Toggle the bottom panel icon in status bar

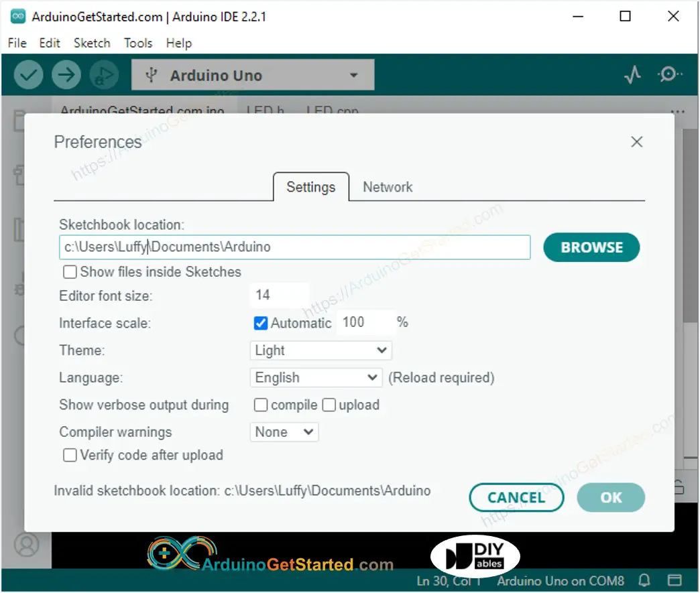click(675, 580)
